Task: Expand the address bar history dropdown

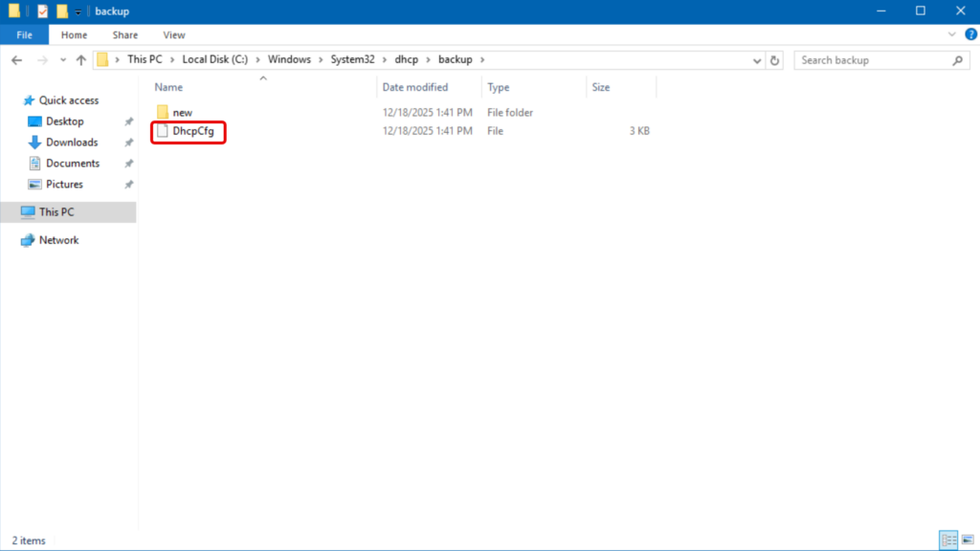Action: pyautogui.click(x=757, y=60)
